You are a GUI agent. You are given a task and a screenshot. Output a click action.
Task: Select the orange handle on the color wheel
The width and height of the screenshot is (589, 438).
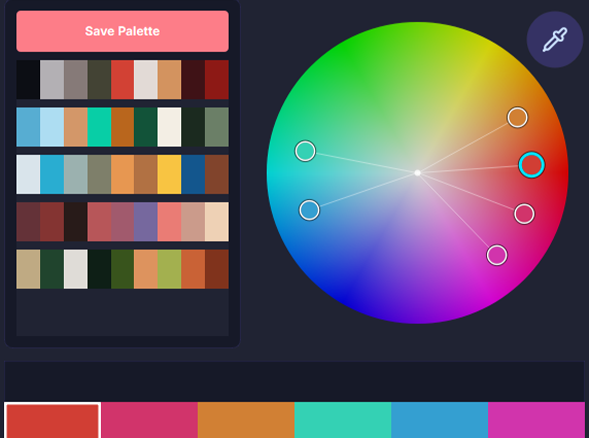click(517, 118)
